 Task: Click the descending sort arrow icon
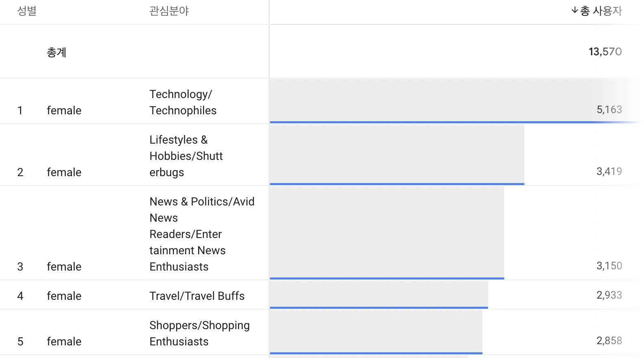[574, 10]
